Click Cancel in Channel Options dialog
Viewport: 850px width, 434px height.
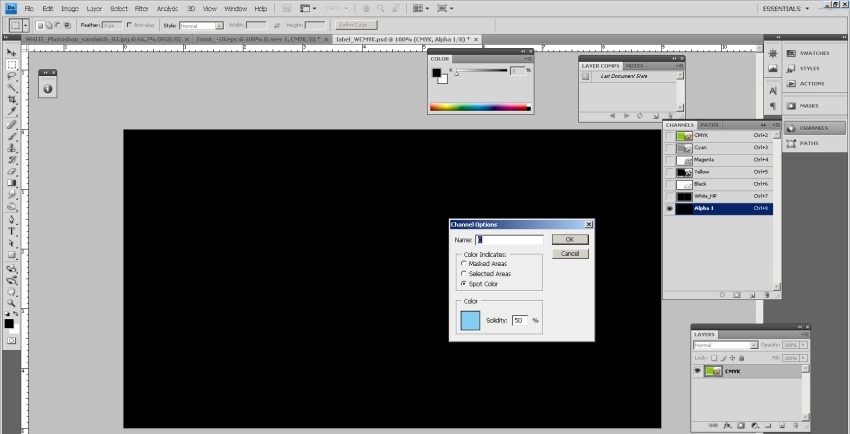(x=570, y=254)
